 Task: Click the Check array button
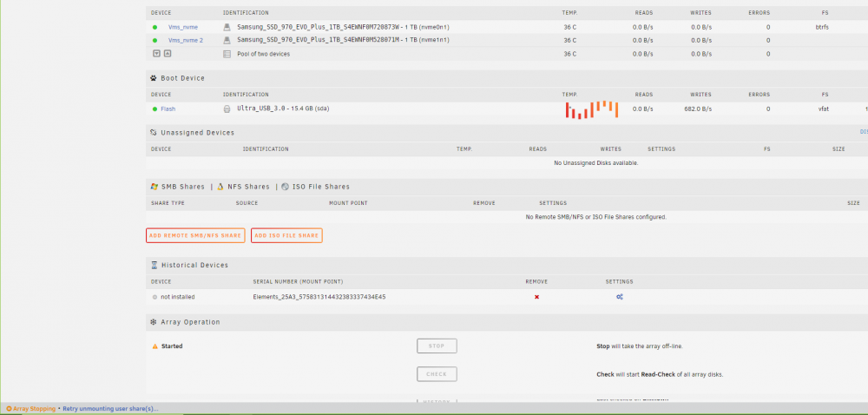[x=437, y=374]
